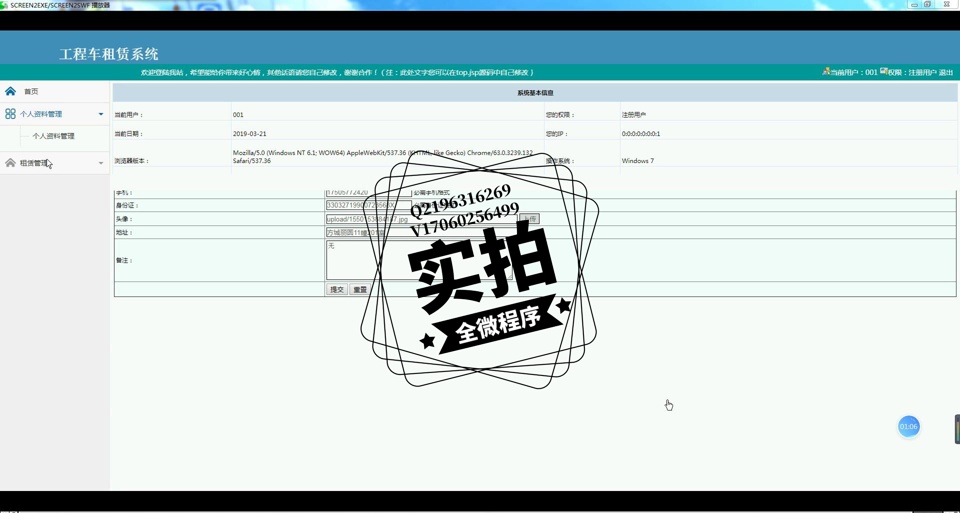Screen dimensions: 960x513
Task: Expand the 租赁管理 menu arrow
Action: point(101,163)
